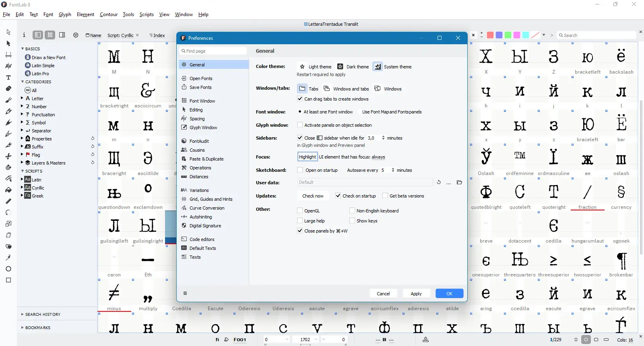Toggle Check on startup for updates

point(338,196)
